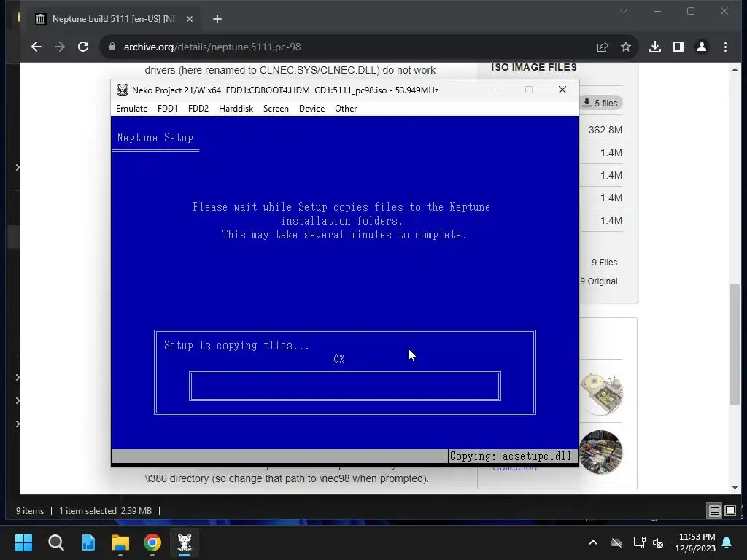Click the 9 Original link

(x=599, y=281)
